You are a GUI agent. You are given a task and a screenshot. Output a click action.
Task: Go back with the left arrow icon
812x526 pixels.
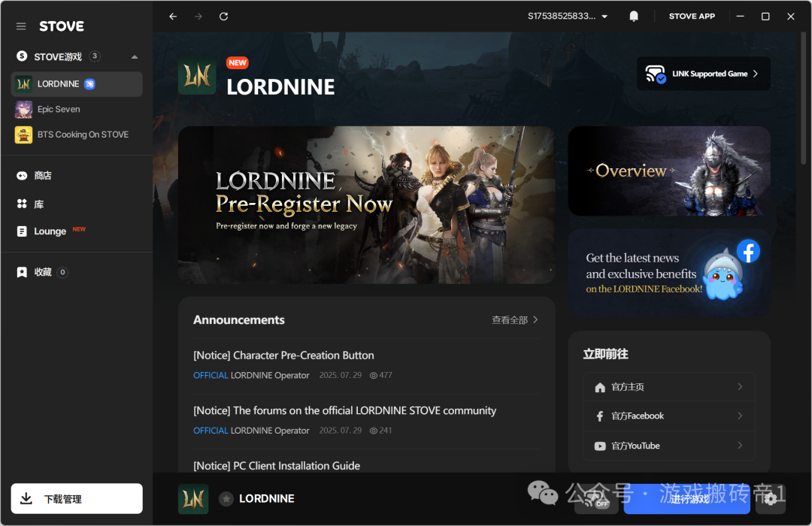coord(173,17)
